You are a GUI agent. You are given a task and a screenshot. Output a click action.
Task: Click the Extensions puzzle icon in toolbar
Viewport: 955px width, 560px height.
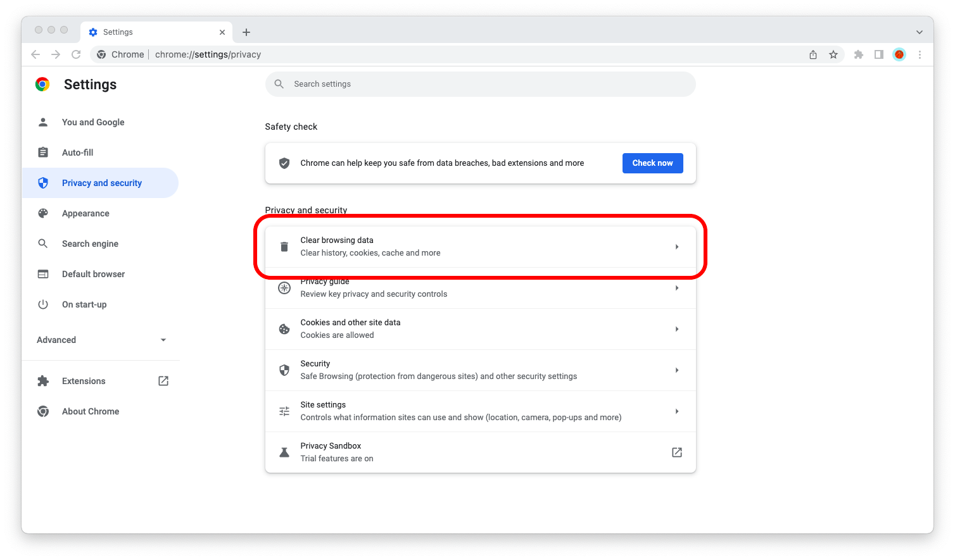click(x=859, y=54)
